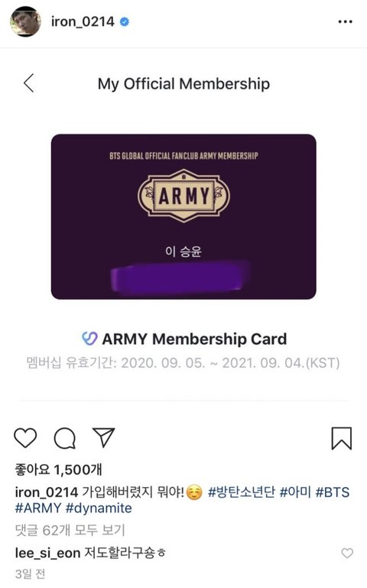Save the post with the bookmark icon
Viewport: 367px width, 588px height.
(x=342, y=438)
